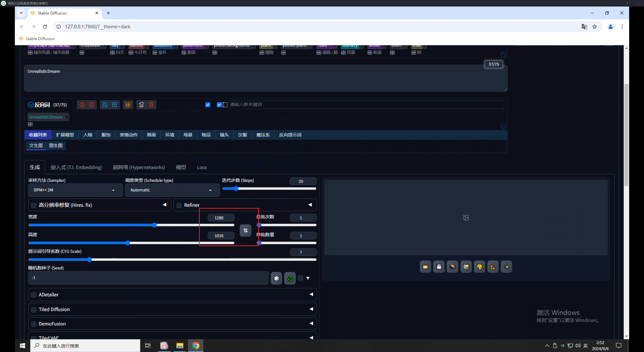
Task: Bookmark this page with the star icon
Action: 595,27
